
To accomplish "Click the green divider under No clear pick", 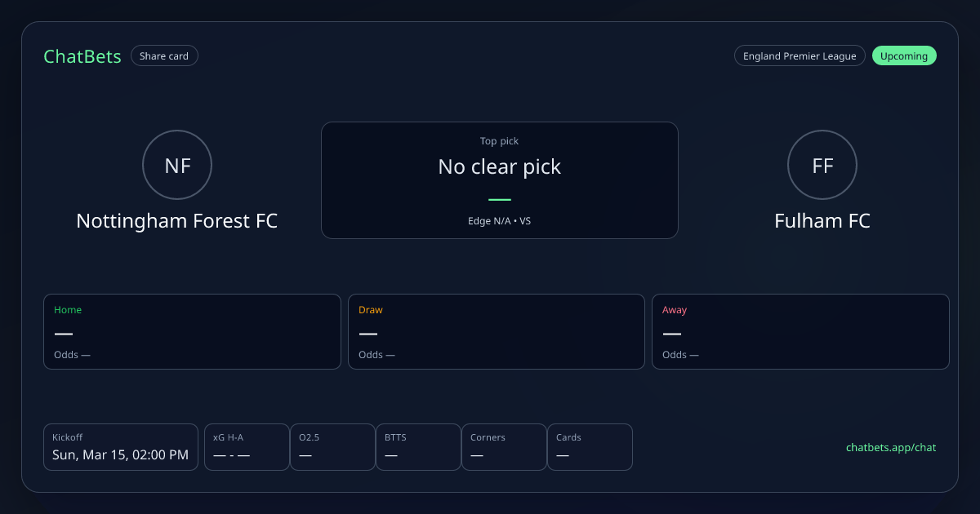I will (500, 200).
